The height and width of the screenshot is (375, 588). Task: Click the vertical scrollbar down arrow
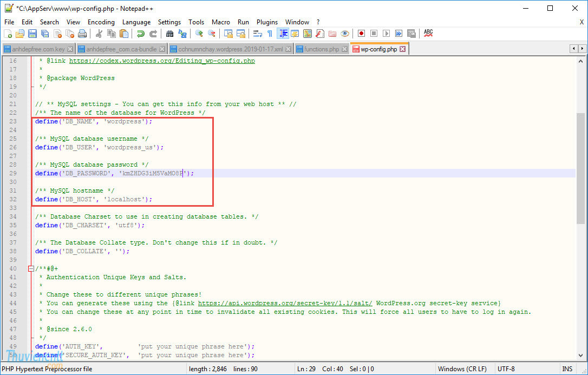click(x=580, y=355)
